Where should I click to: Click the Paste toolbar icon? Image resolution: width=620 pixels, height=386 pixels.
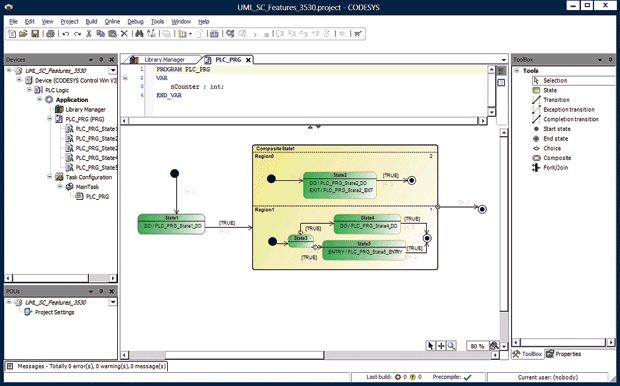pos(113,34)
